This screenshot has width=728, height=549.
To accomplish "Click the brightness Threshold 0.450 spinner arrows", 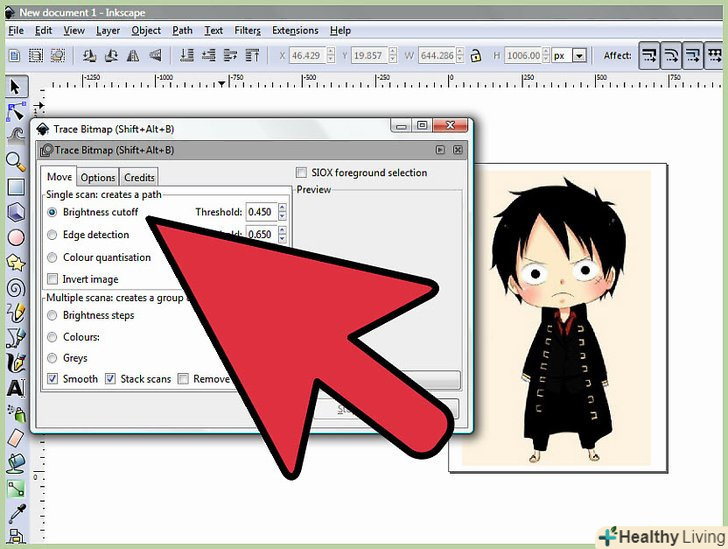I will point(282,212).
